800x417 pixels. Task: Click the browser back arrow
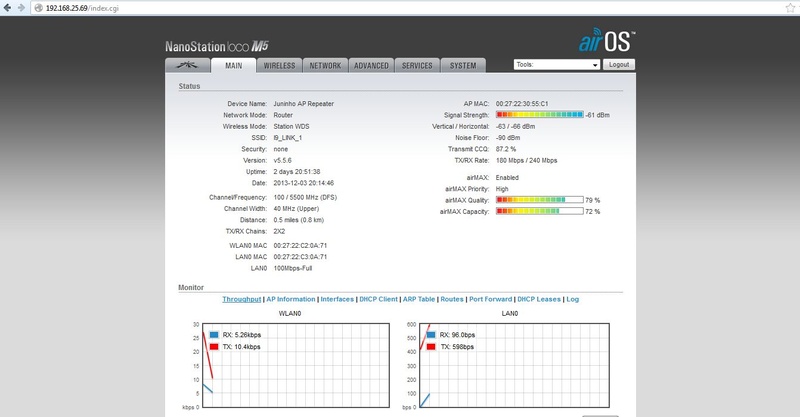coord(8,6)
